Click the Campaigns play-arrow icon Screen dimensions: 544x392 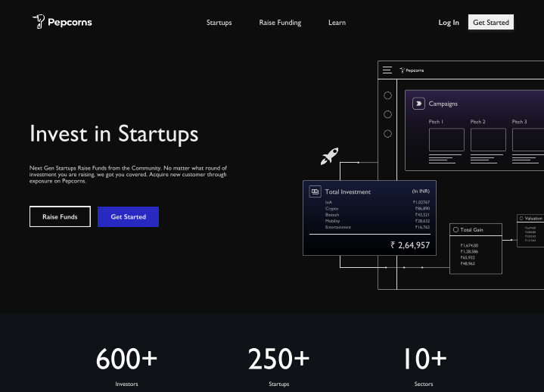pos(418,104)
